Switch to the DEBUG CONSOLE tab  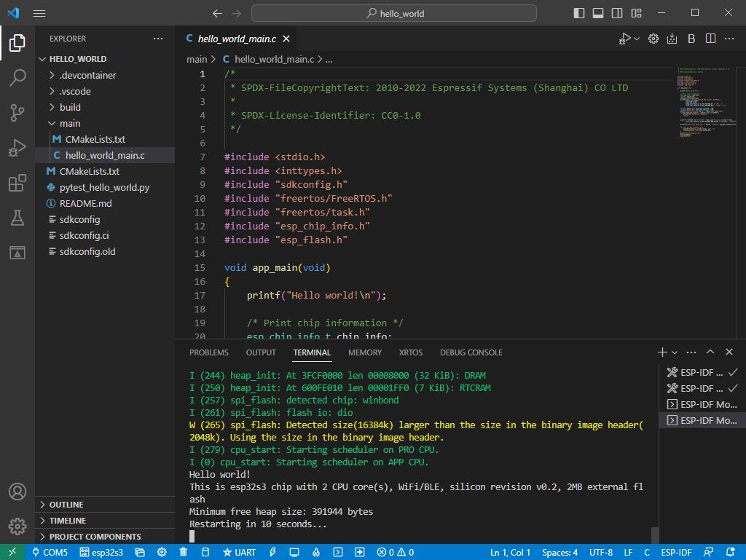pos(471,352)
